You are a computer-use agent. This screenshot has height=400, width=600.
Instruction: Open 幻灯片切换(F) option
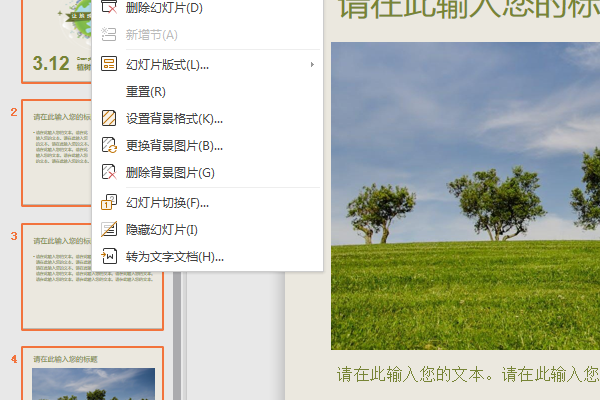coord(207,203)
